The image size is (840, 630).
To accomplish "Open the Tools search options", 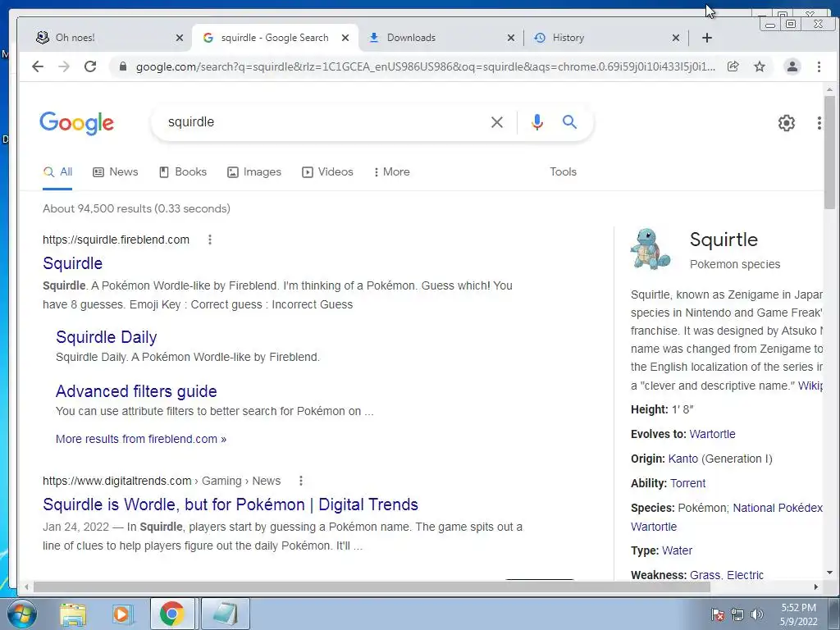I will tap(563, 172).
